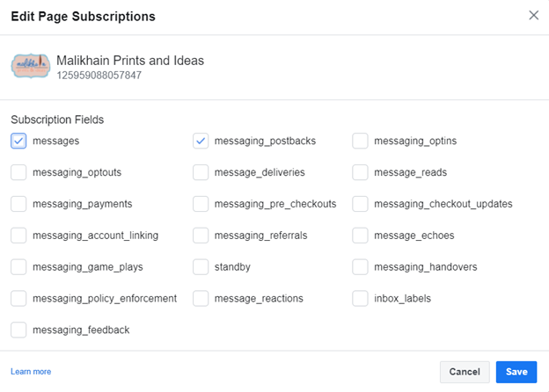This screenshot has width=549, height=392.
Task: Tick the messaging_handovers checkbox
Action: click(360, 267)
